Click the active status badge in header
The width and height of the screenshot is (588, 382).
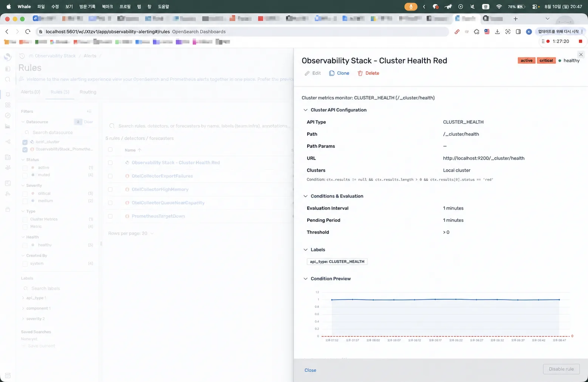[526, 60]
